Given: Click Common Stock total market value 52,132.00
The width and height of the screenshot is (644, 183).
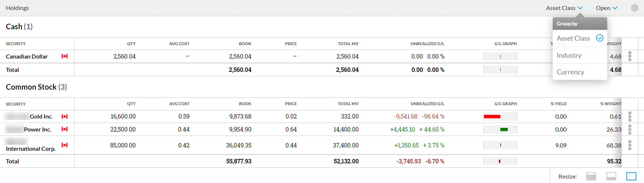Looking at the screenshot, I should [x=346, y=161].
